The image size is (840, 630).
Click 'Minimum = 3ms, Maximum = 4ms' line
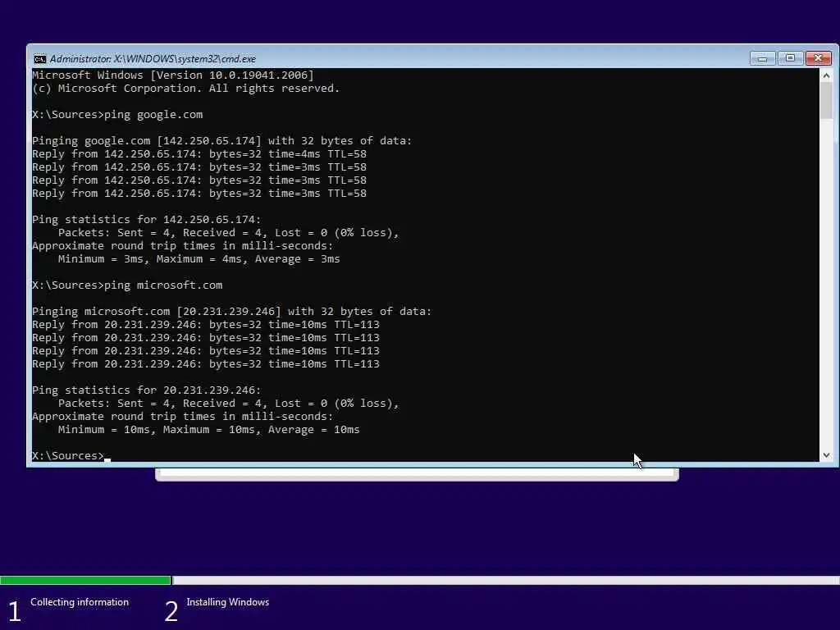point(199,259)
